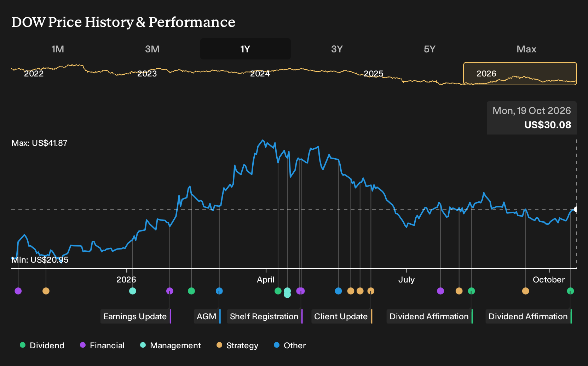Click 2022 on the overview mini chart
The image size is (588, 366).
tap(34, 74)
